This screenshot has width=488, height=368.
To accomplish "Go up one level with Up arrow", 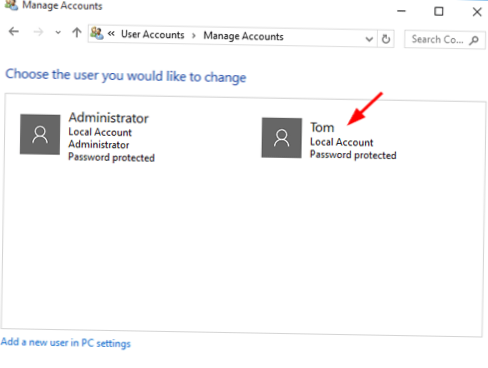I will tap(77, 32).
